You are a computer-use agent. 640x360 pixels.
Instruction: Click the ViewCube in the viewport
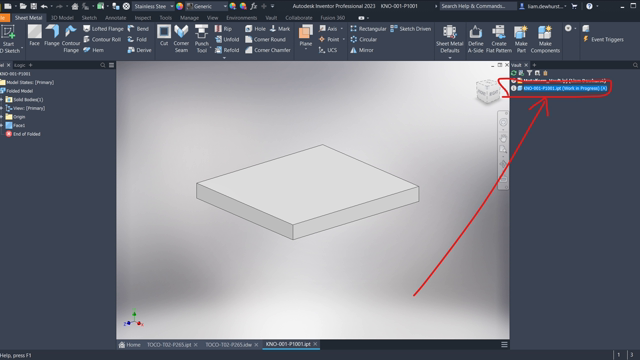(487, 91)
